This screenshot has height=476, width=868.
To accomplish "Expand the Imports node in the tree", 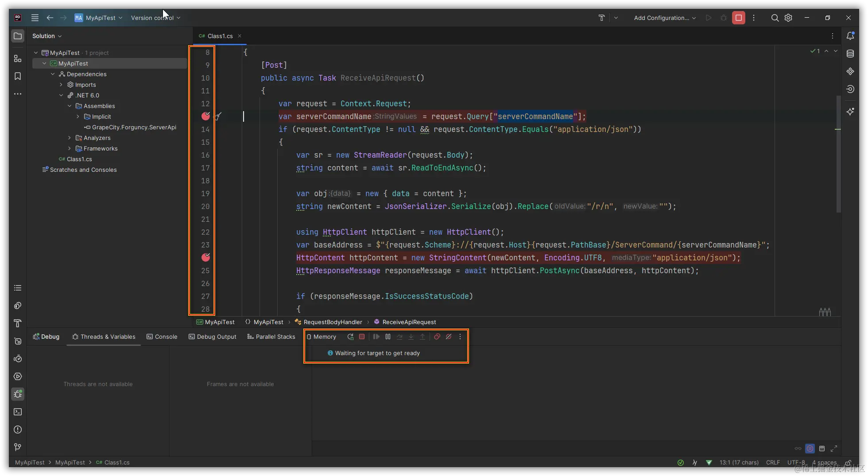I will pos(61,85).
